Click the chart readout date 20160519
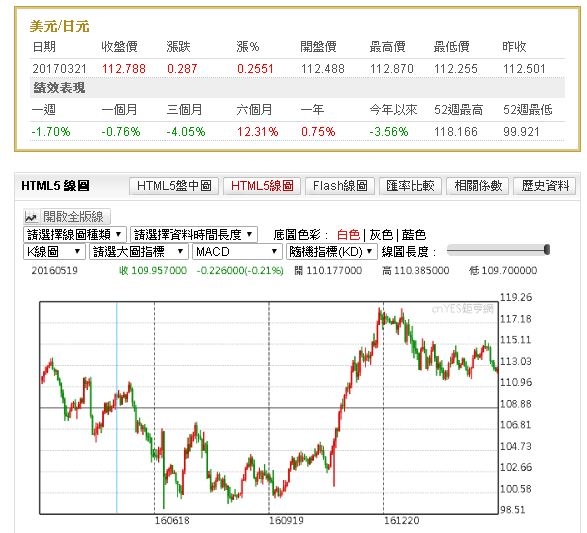Viewport: 587px width, 533px height. click(x=55, y=271)
